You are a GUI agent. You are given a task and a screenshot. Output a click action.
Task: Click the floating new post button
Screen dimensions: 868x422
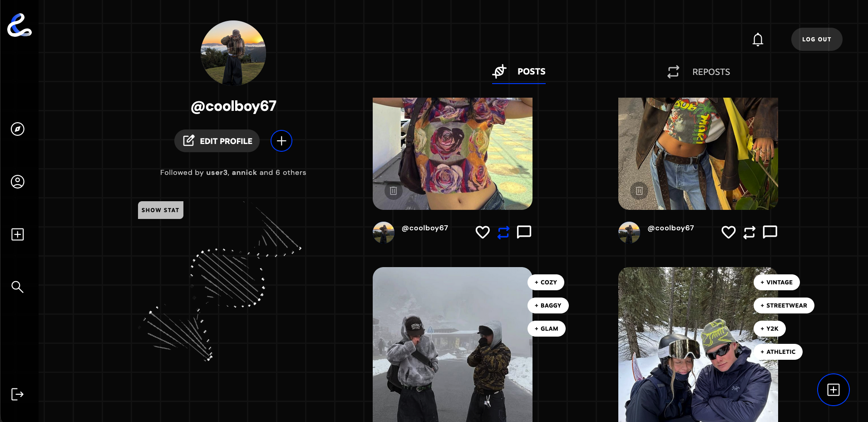[x=833, y=390]
